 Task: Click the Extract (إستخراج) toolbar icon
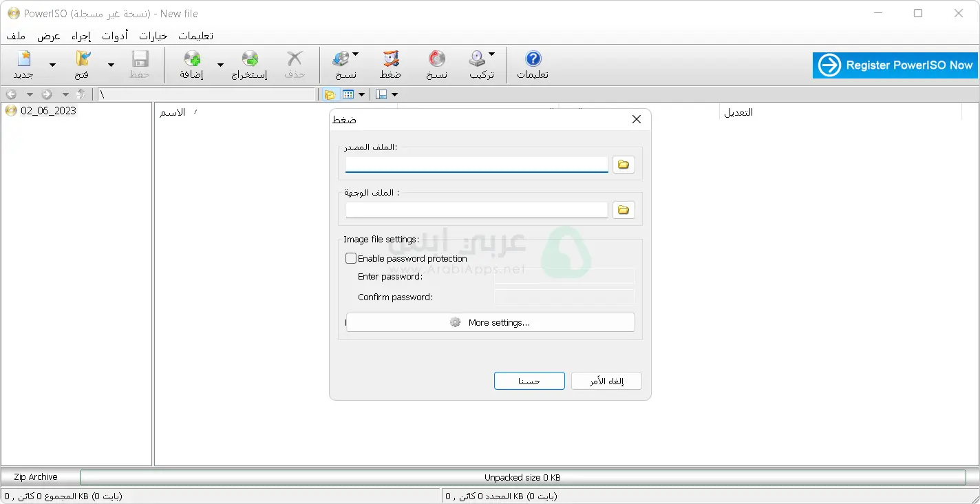[x=249, y=65]
